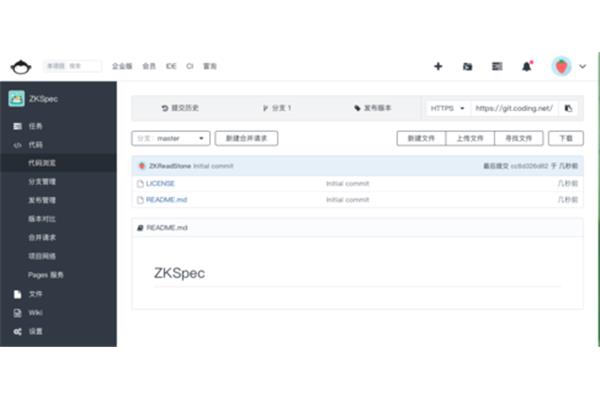Click the search field in the top bar
The image size is (600, 400).
pos(72,66)
